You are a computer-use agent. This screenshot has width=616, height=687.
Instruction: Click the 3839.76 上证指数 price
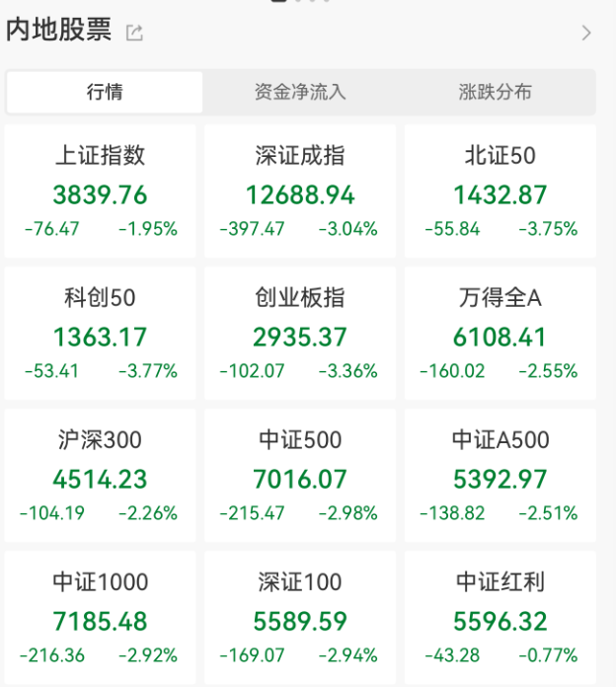(x=101, y=194)
